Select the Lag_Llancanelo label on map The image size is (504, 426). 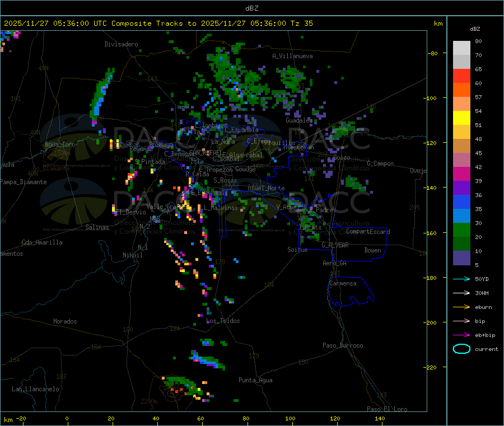click(x=36, y=388)
